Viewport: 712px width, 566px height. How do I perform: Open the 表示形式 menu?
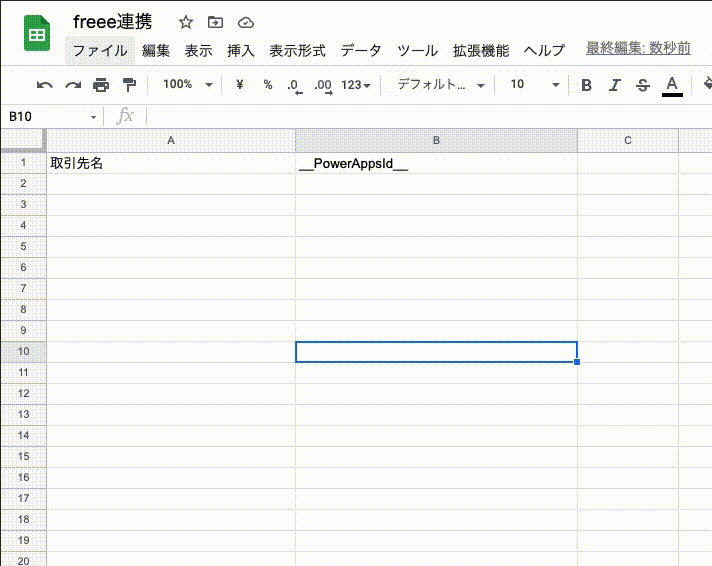pos(297,50)
